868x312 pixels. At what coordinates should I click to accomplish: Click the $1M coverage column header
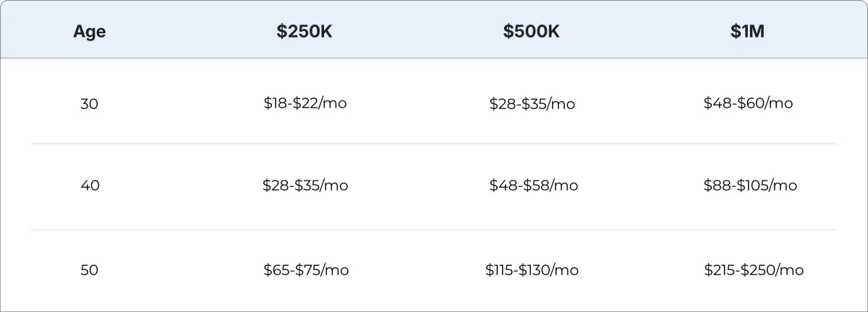748,32
